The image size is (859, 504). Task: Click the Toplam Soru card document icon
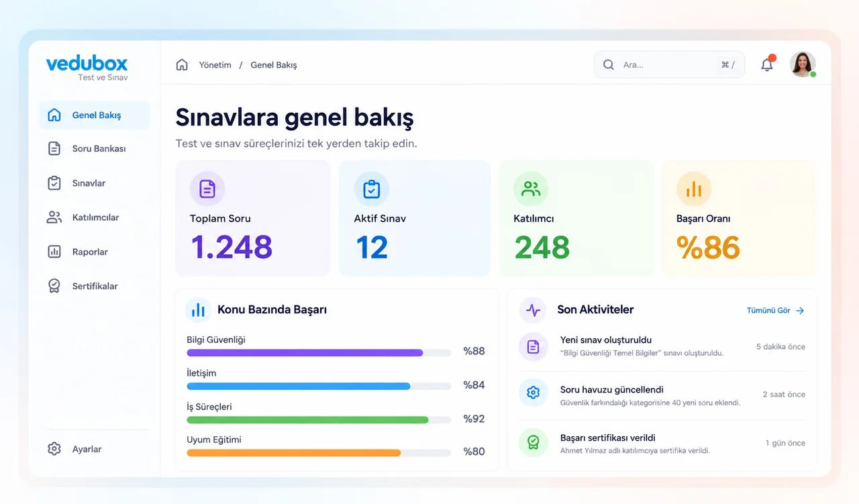[x=207, y=189]
